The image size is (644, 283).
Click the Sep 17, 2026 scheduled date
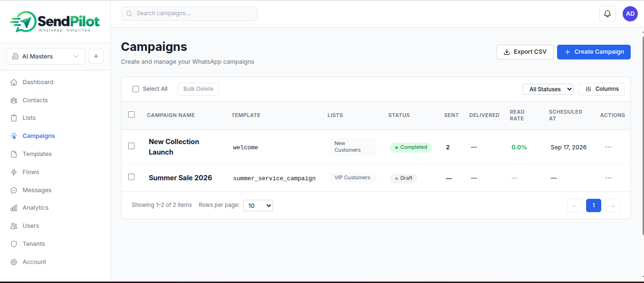coord(568,147)
